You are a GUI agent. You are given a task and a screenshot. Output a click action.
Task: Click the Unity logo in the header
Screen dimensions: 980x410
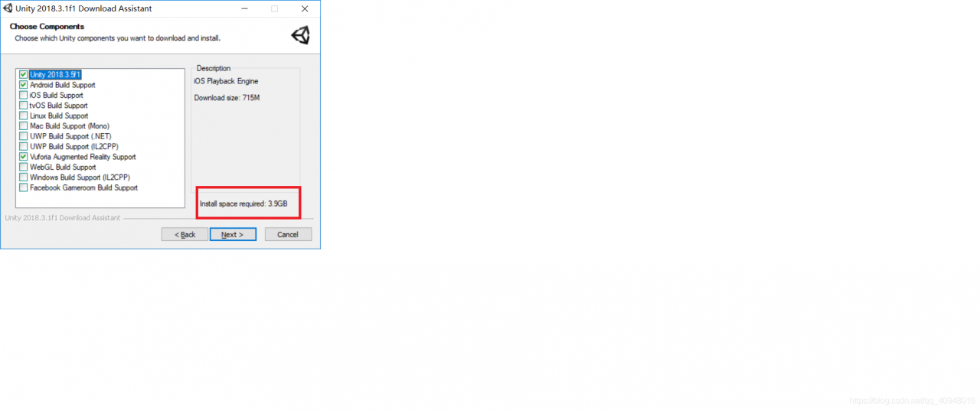pos(300,35)
